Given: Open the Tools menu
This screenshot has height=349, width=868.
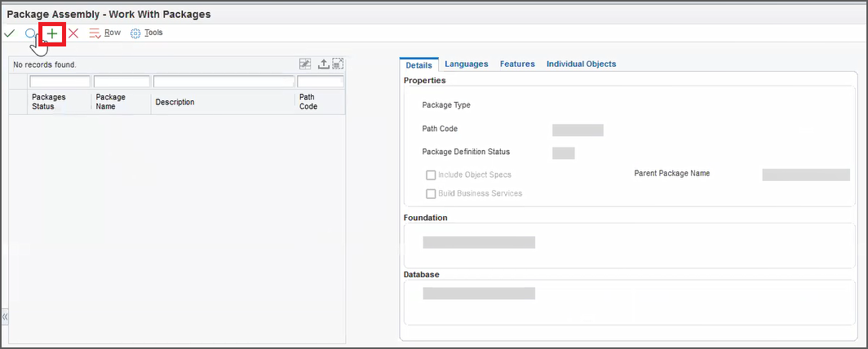Looking at the screenshot, I should [147, 33].
